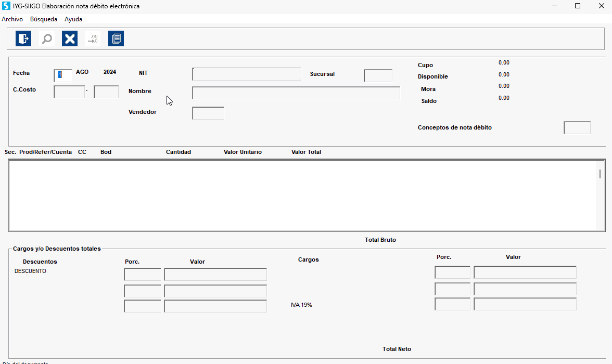Viewport: 612px width, 364px height.
Task: Click the items grid vertical scrollbar
Action: tap(600, 195)
